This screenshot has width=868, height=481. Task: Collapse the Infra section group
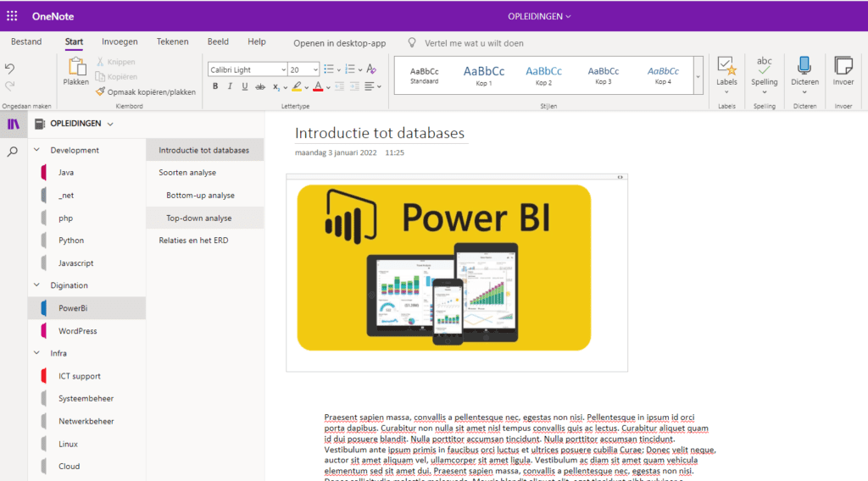(x=36, y=353)
